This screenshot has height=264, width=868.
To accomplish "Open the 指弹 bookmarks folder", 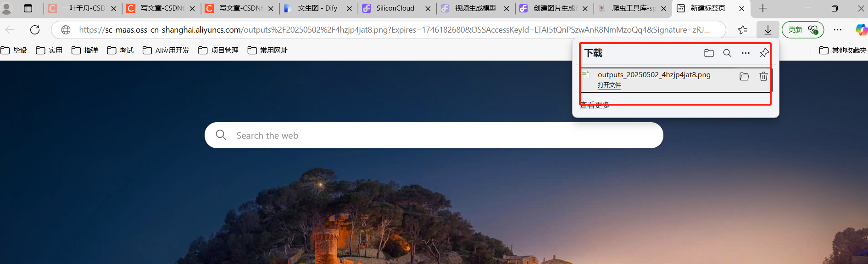I will (85, 51).
